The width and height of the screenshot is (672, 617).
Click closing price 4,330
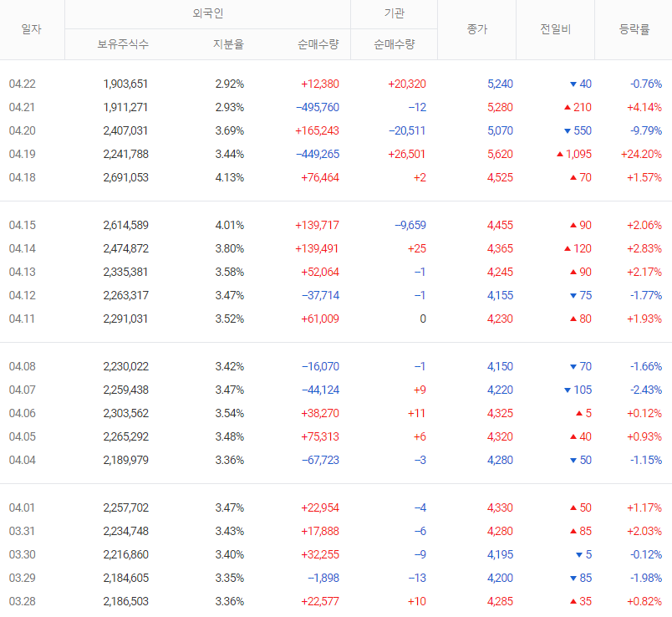(500, 507)
